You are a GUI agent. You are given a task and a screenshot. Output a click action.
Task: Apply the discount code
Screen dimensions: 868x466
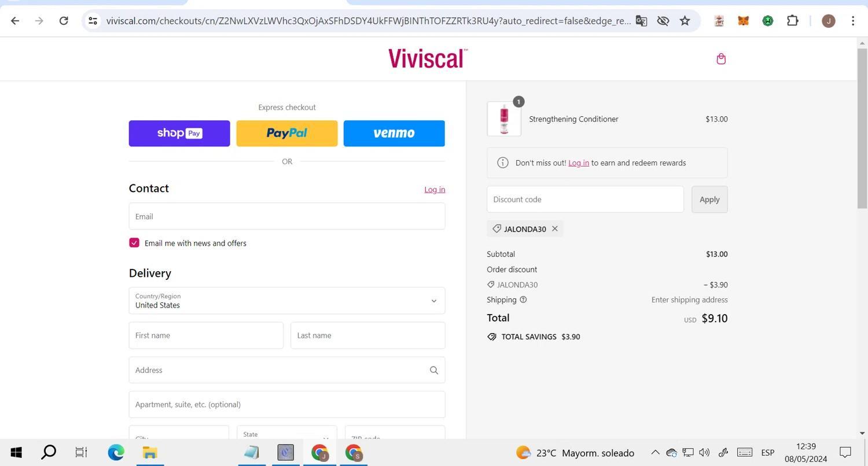709,199
